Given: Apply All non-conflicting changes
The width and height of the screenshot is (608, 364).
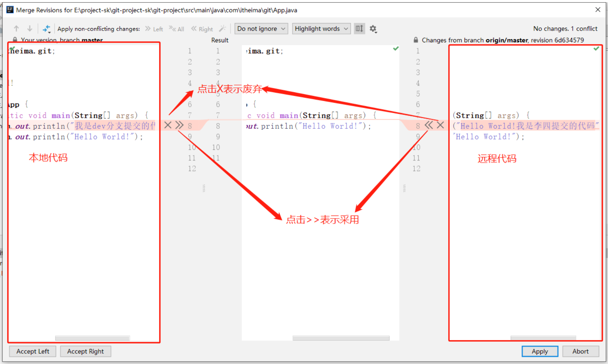Looking at the screenshot, I should point(177,29).
